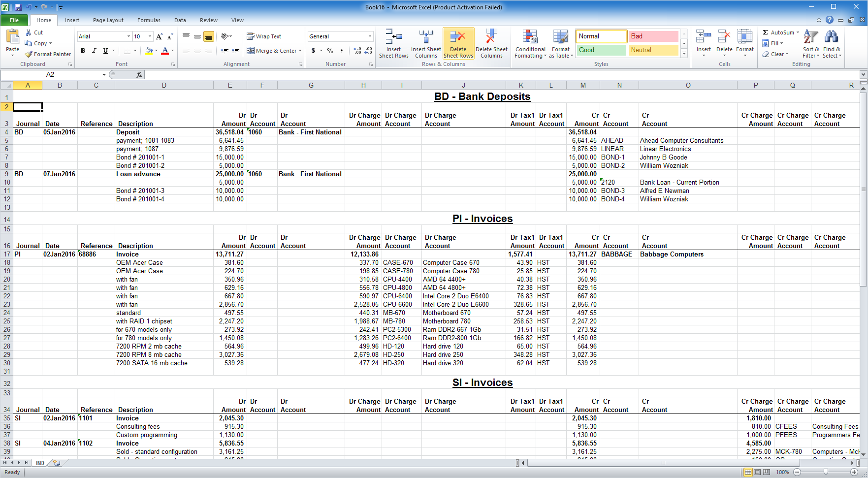
Task: Click the Find & Select binoculars icon
Action: point(831,37)
